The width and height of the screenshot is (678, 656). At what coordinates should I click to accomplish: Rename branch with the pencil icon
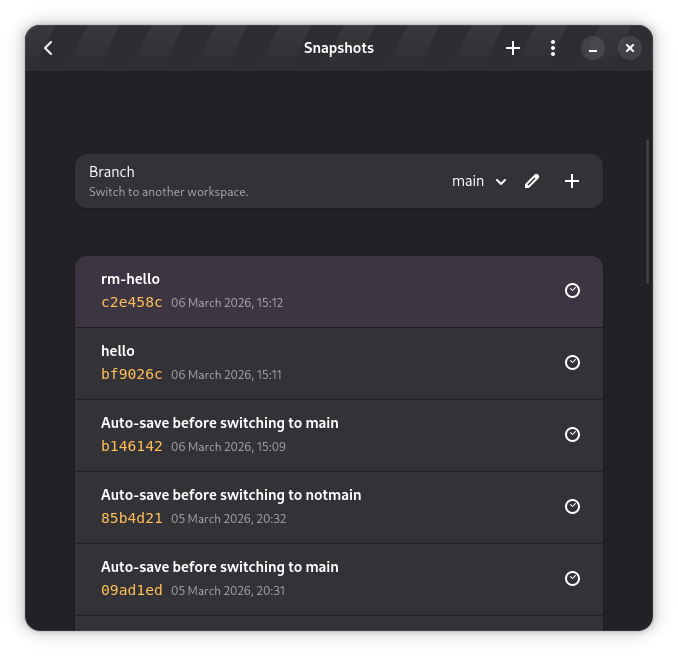532,181
